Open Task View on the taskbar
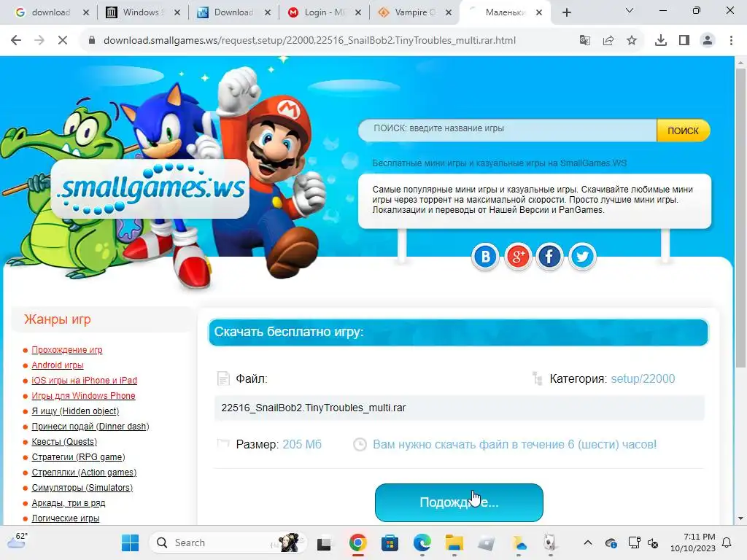The image size is (747, 560). [x=324, y=542]
